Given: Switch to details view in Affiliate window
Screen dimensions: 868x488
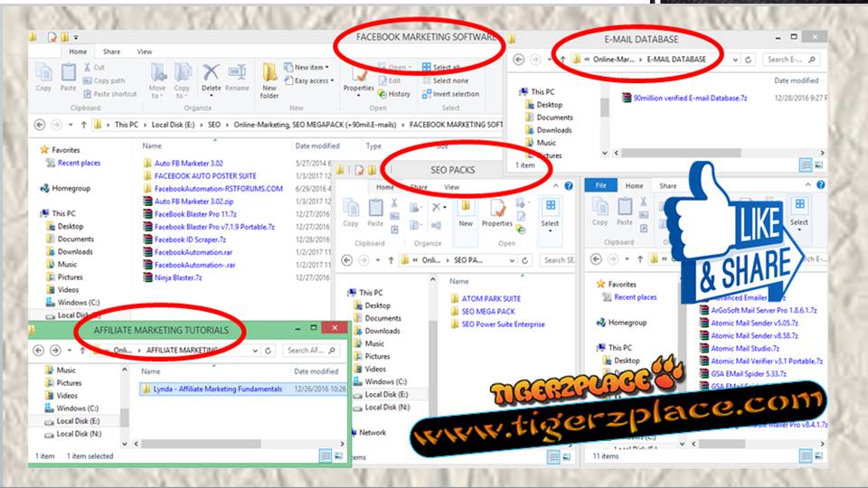Looking at the screenshot, I should point(325,455).
